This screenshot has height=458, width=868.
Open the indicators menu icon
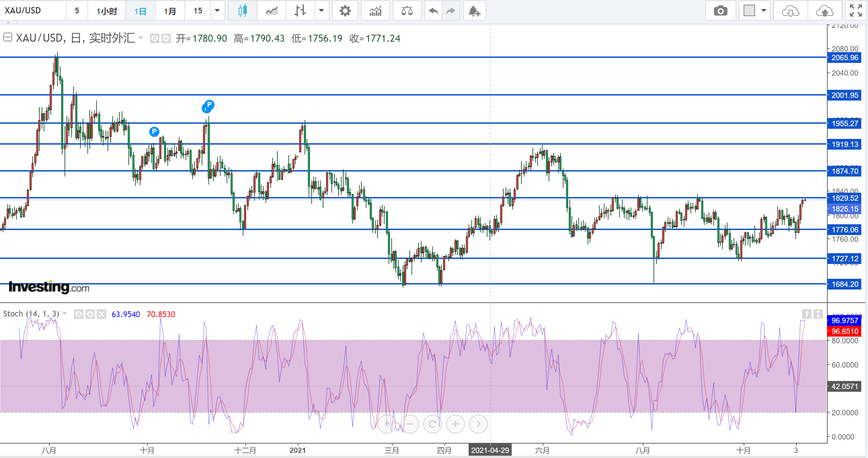coord(376,11)
